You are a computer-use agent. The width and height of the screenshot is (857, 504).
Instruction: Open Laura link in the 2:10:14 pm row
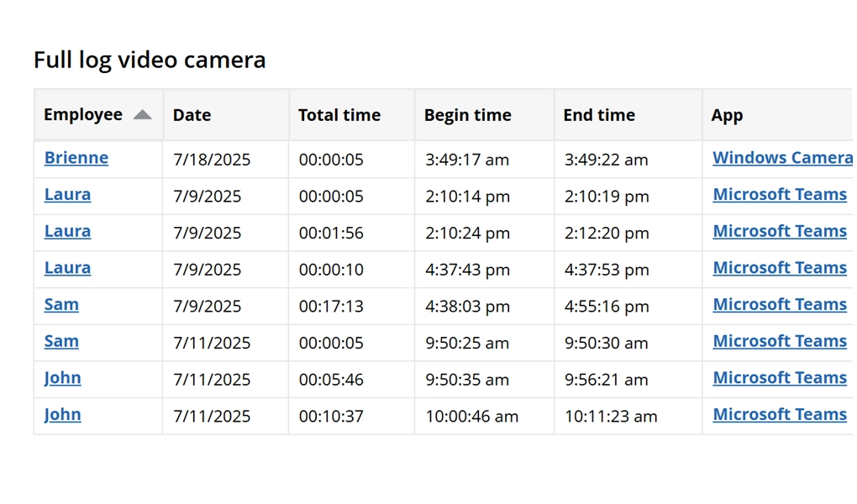pos(67,195)
